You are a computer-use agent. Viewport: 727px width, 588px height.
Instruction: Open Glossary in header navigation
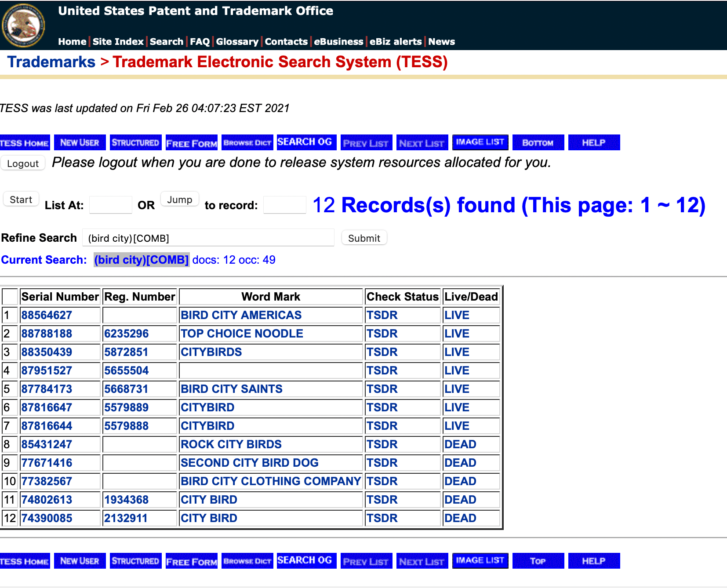click(237, 42)
